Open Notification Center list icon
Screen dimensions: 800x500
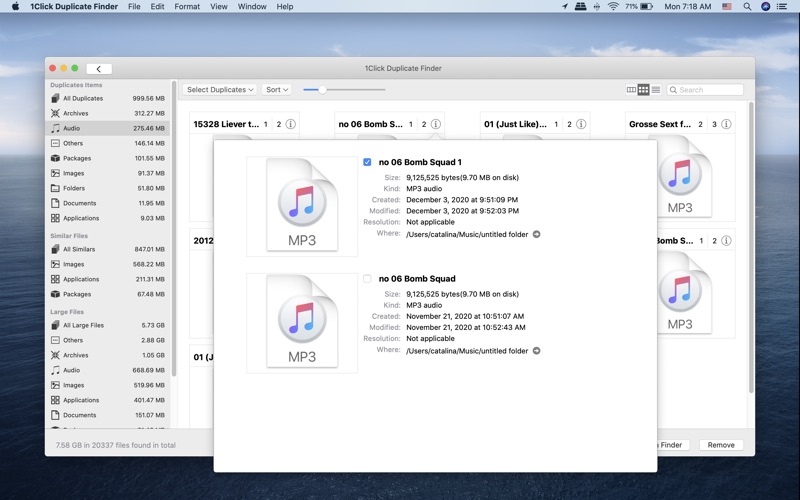[x=782, y=7]
